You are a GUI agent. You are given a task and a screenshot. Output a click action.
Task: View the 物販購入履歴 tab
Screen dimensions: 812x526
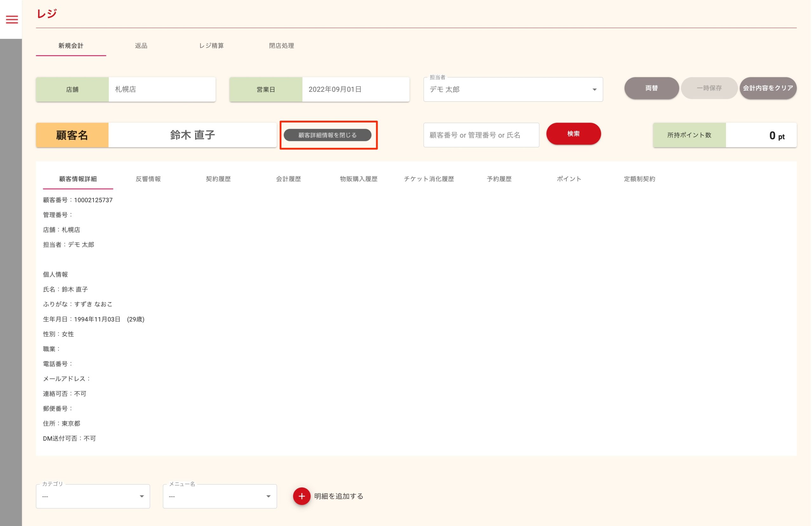[x=358, y=179]
